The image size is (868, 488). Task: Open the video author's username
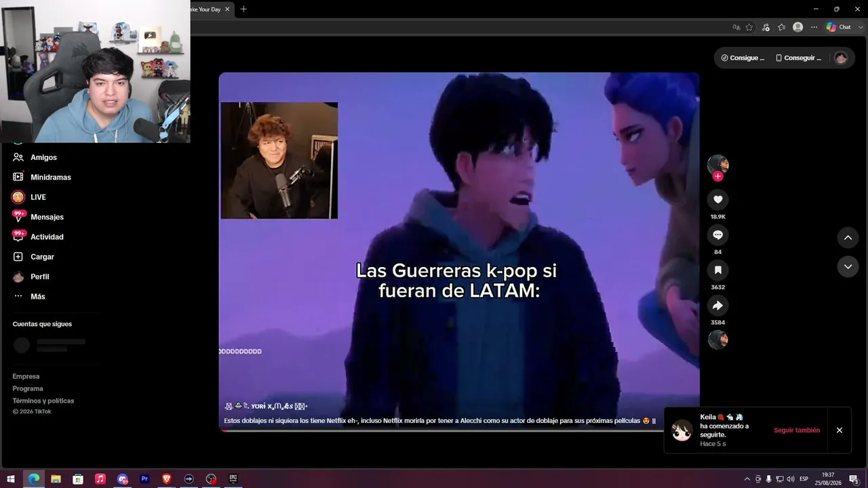(266, 406)
